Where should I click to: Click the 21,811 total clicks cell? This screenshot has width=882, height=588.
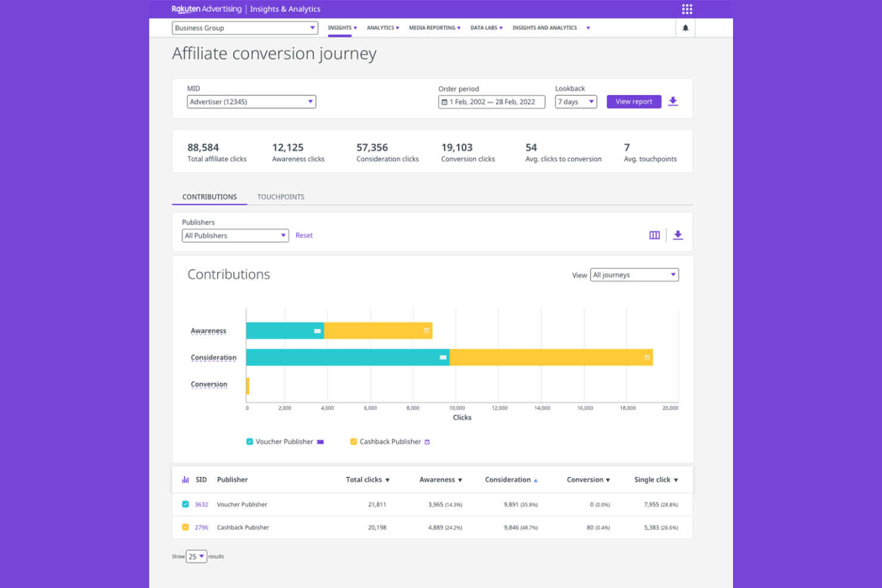(377, 505)
